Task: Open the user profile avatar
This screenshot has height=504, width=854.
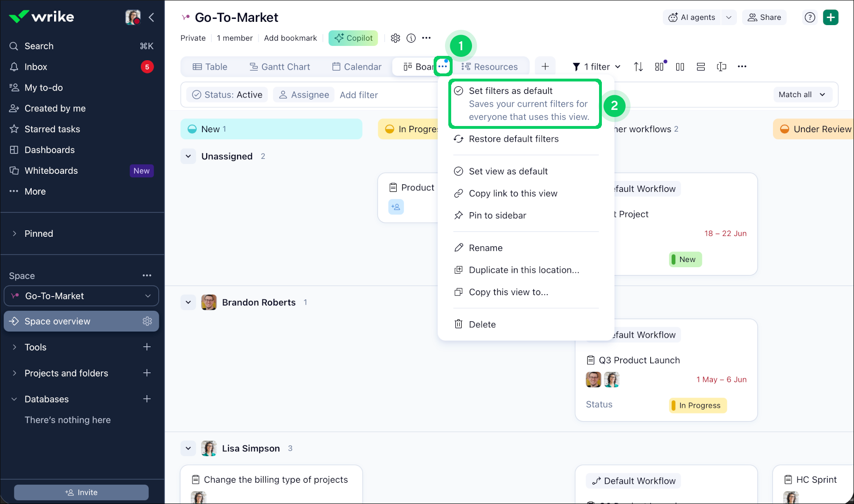Action: tap(133, 17)
